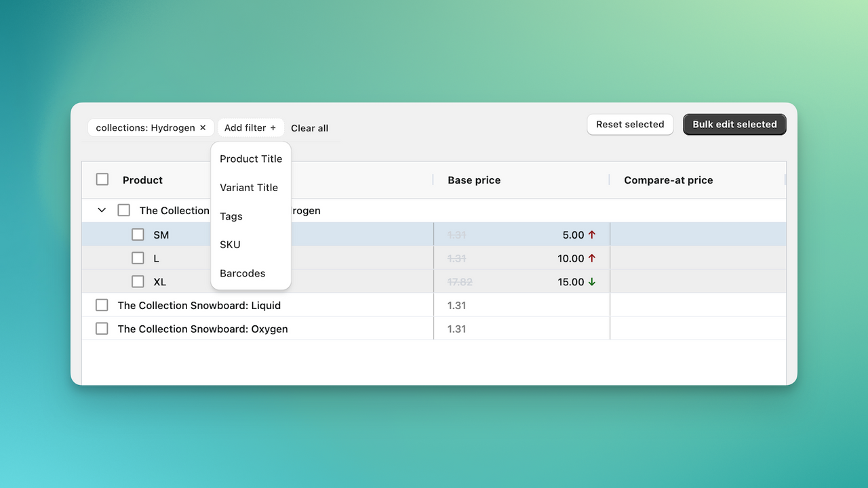Viewport: 868px width, 488px height.
Task: Click the Reset selected button
Action: [x=630, y=125]
